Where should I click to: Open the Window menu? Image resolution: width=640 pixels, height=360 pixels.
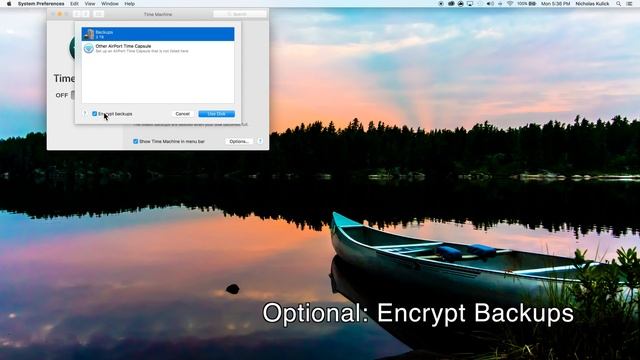coord(110,4)
